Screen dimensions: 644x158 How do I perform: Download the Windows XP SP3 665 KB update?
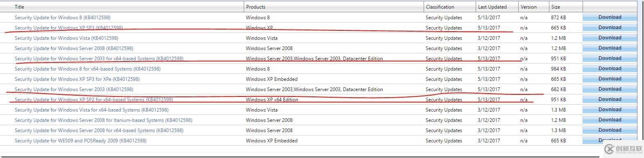[610, 27]
